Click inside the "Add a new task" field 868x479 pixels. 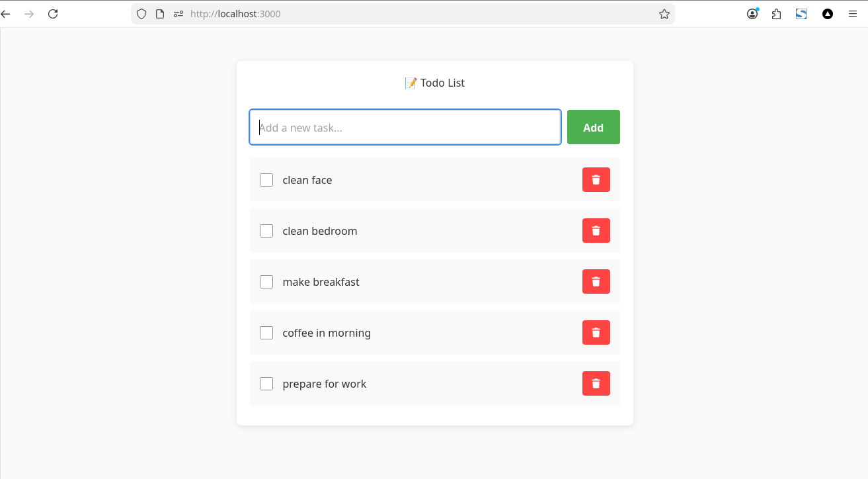click(x=405, y=127)
